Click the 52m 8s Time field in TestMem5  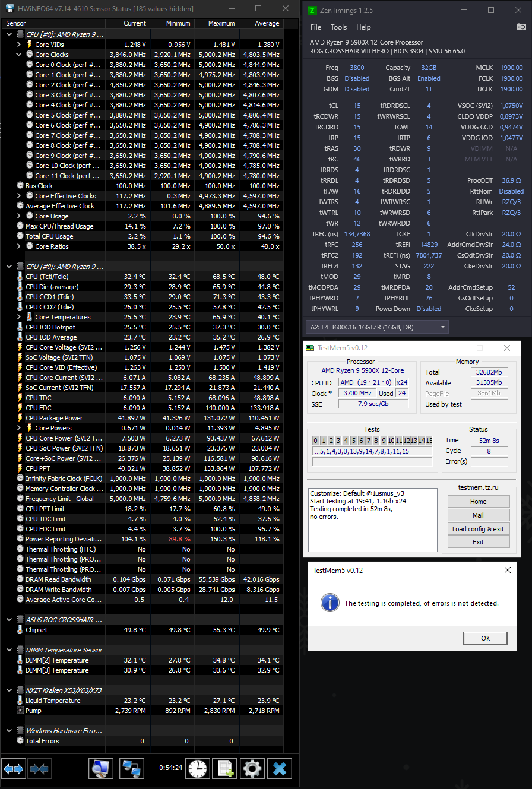pos(489,440)
